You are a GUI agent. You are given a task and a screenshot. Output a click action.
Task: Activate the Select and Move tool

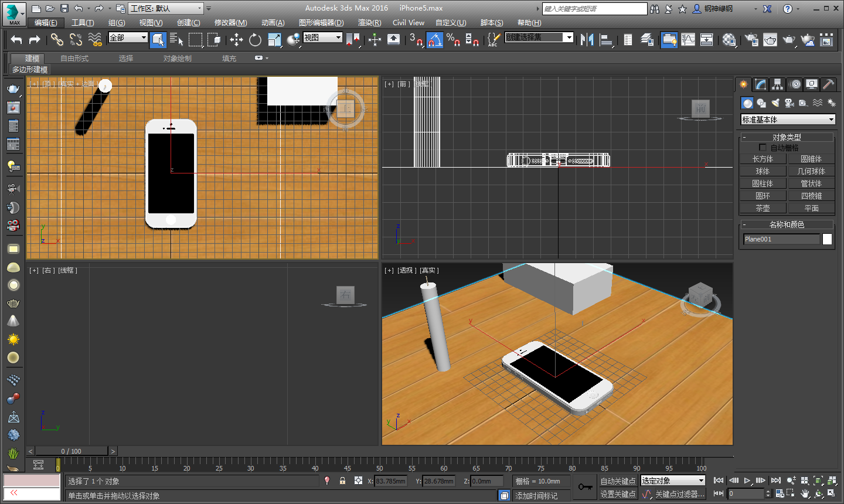236,39
